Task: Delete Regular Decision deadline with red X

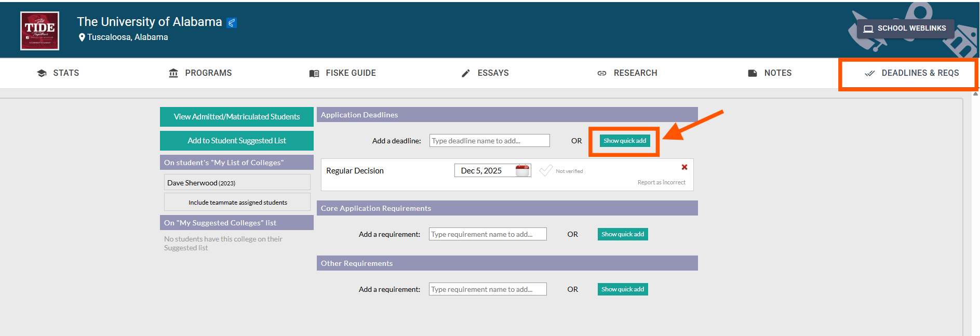Action: pyautogui.click(x=684, y=167)
